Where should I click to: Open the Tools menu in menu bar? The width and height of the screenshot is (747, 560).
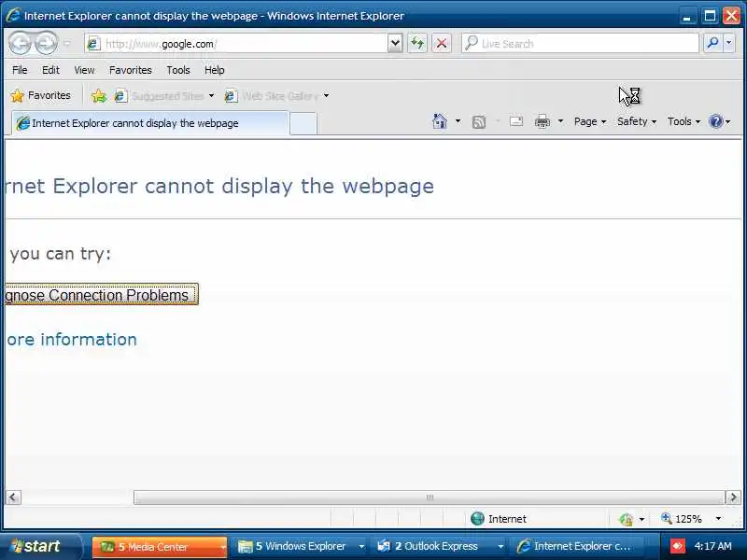(x=178, y=70)
